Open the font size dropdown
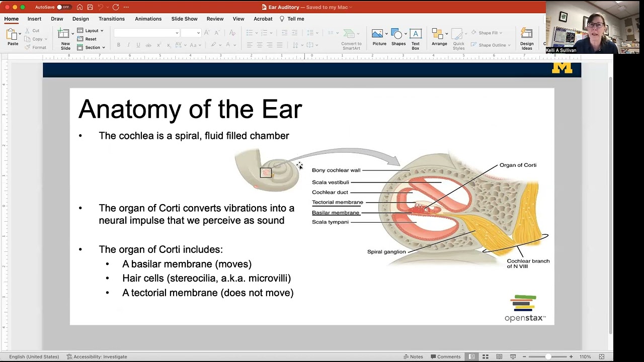The image size is (644, 362). pyautogui.click(x=191, y=33)
